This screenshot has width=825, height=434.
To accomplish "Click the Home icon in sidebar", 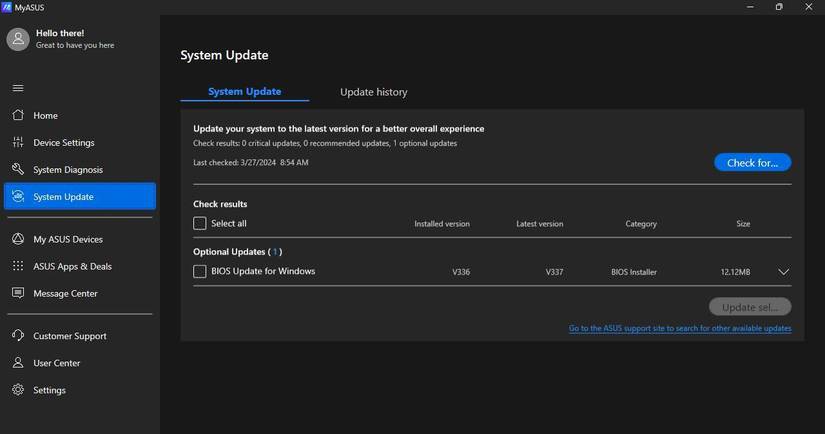I will 18,115.
